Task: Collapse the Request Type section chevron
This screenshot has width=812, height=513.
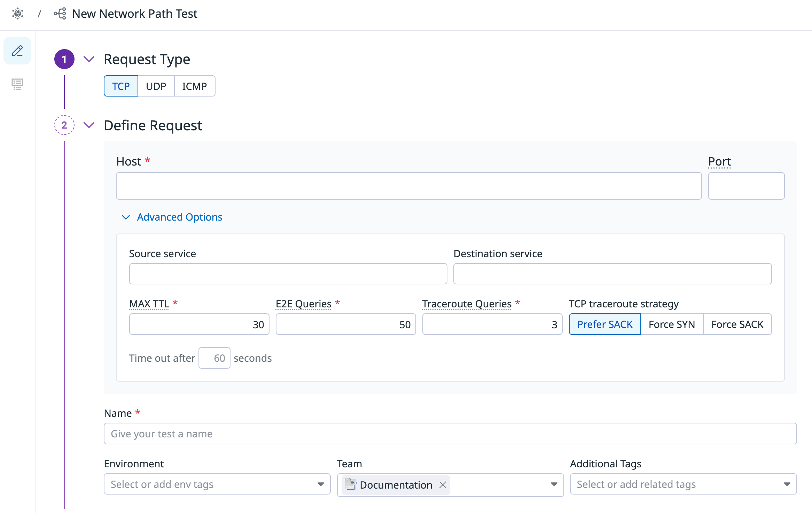Action: [x=89, y=59]
